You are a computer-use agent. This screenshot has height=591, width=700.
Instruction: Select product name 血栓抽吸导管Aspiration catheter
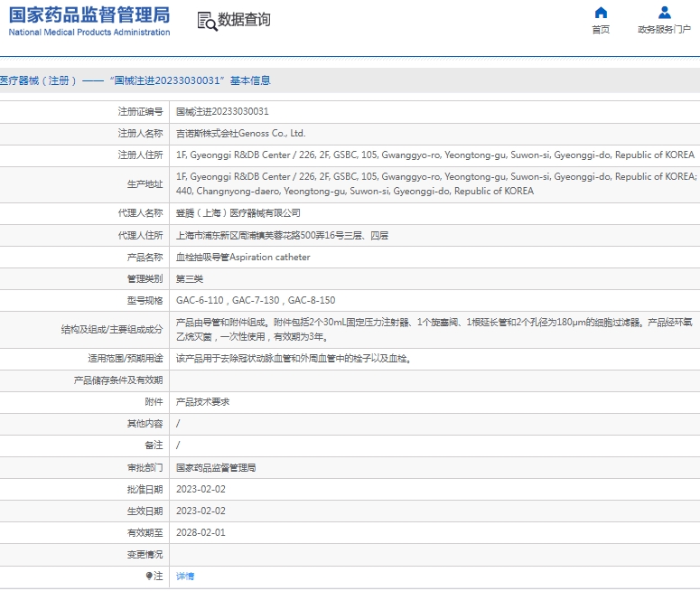243,258
